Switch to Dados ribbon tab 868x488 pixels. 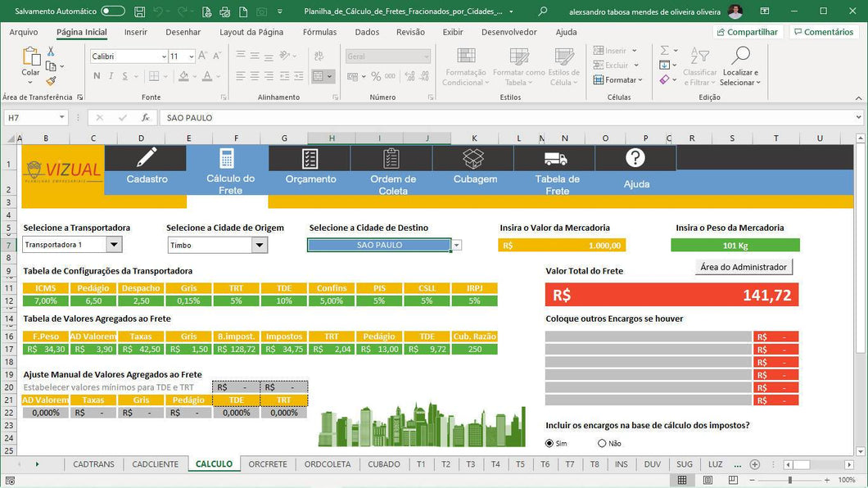pyautogui.click(x=367, y=32)
